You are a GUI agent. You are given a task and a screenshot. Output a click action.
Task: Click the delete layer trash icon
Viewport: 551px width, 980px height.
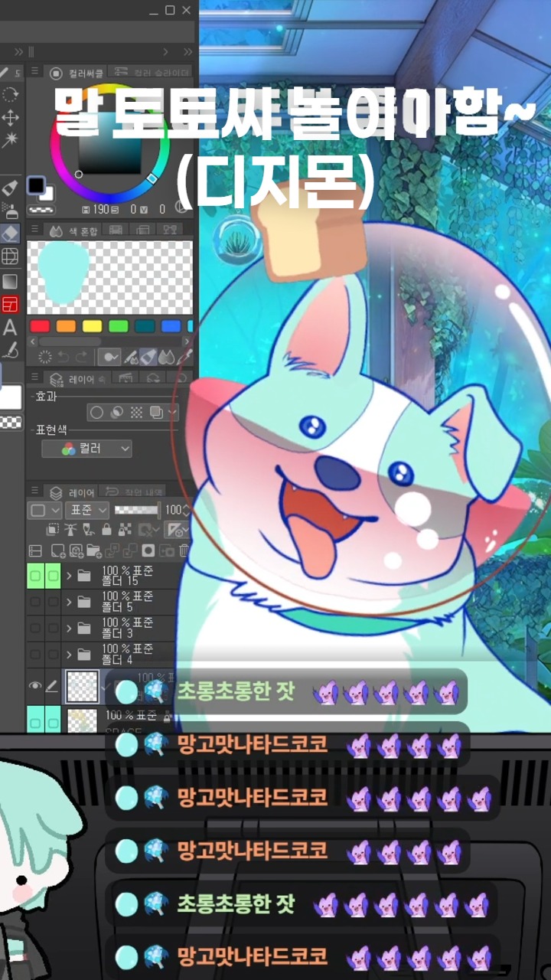point(184,550)
